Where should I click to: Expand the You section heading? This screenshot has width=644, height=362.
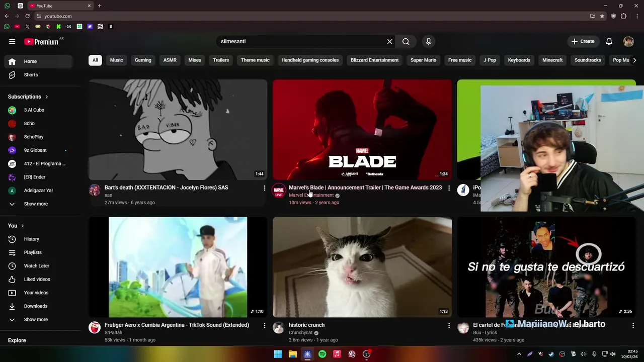tap(16, 226)
